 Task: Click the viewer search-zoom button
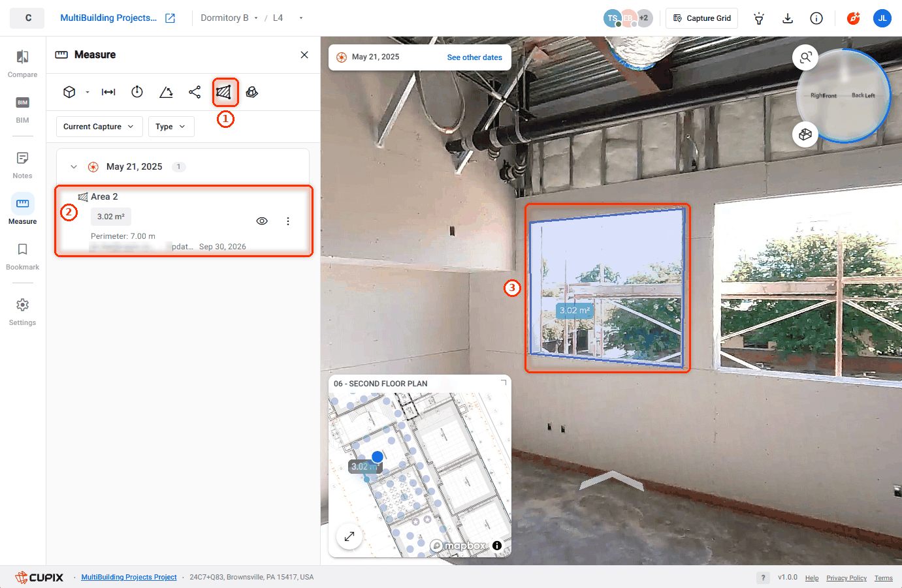(x=805, y=57)
